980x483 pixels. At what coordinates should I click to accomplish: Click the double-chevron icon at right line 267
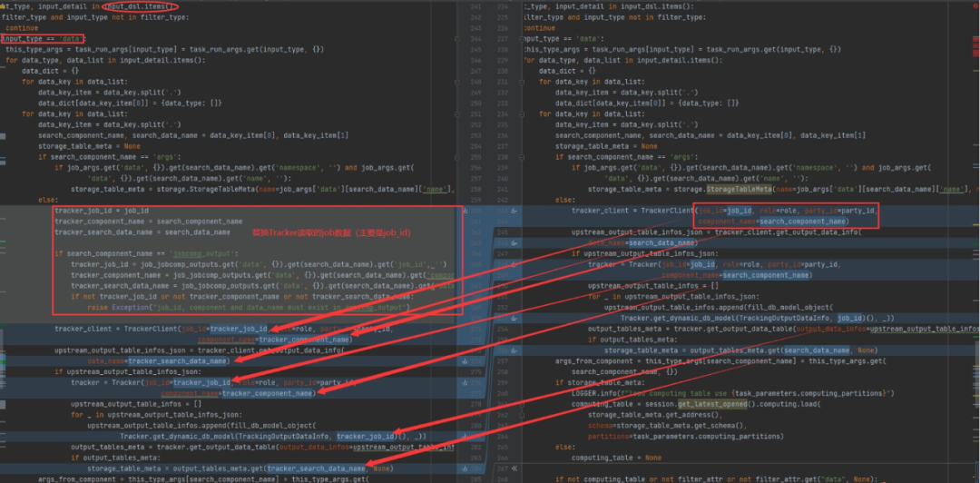coord(515,468)
